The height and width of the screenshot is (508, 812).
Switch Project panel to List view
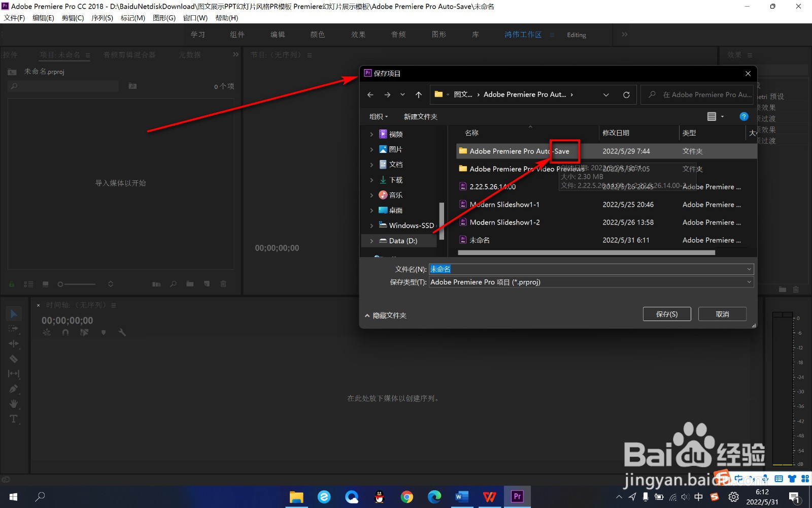(28, 284)
